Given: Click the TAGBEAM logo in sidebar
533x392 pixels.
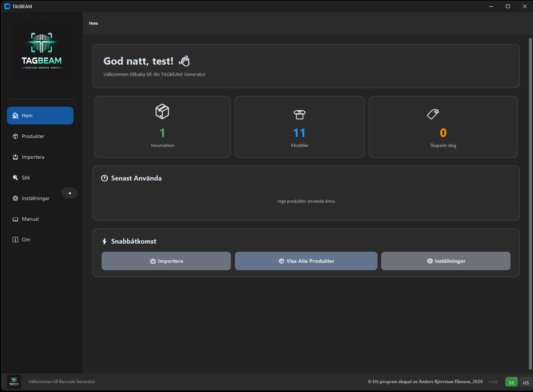Looking at the screenshot, I should [x=42, y=51].
